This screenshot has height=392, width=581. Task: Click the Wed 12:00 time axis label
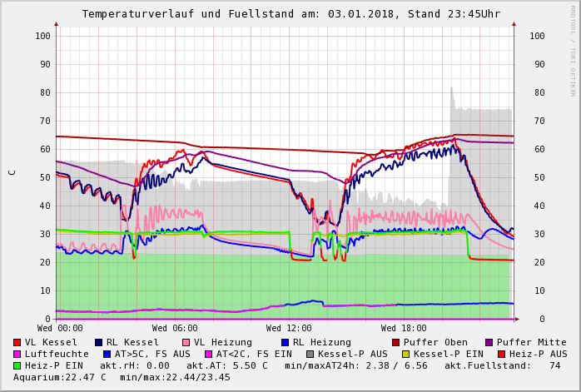(x=289, y=329)
